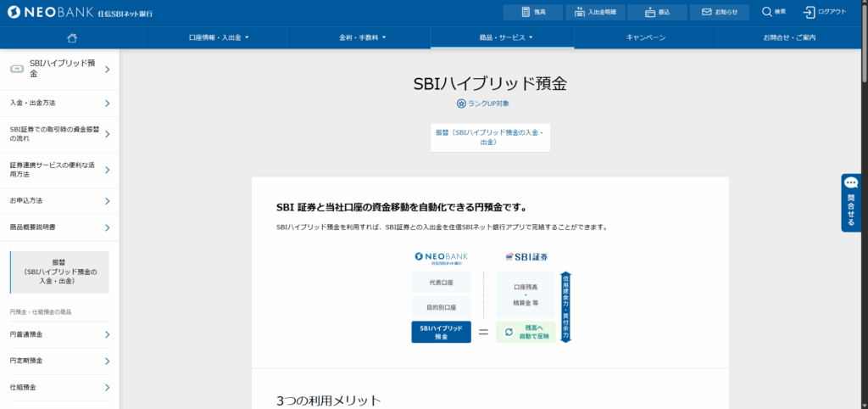Viewport: 868px width, 409px height.
Task: Click the icon on 入出金明細 button
Action: tap(580, 12)
